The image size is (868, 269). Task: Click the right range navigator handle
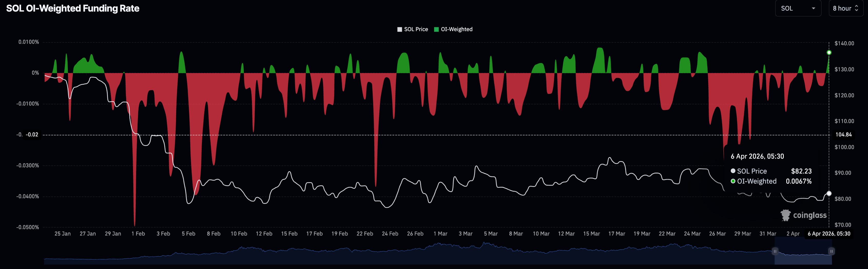tap(831, 251)
